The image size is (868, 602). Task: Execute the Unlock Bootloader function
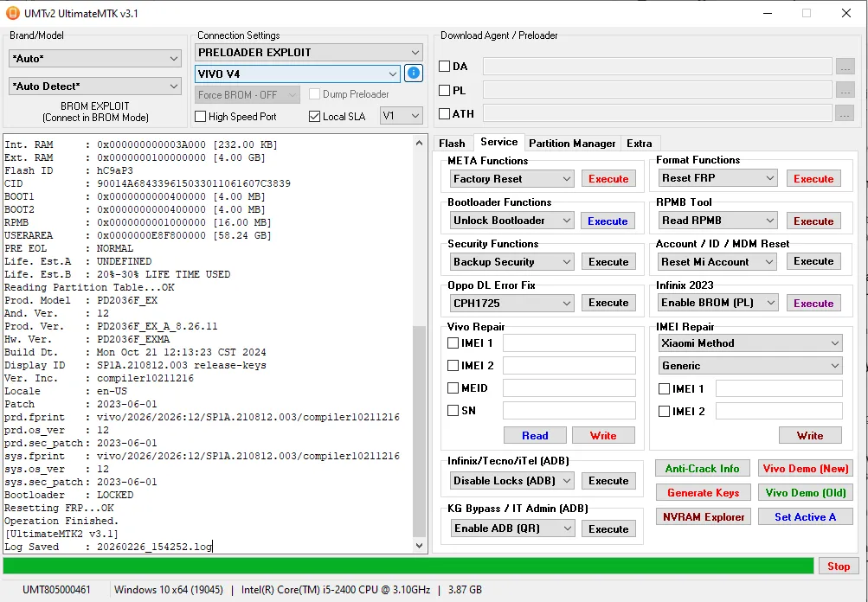pos(608,221)
